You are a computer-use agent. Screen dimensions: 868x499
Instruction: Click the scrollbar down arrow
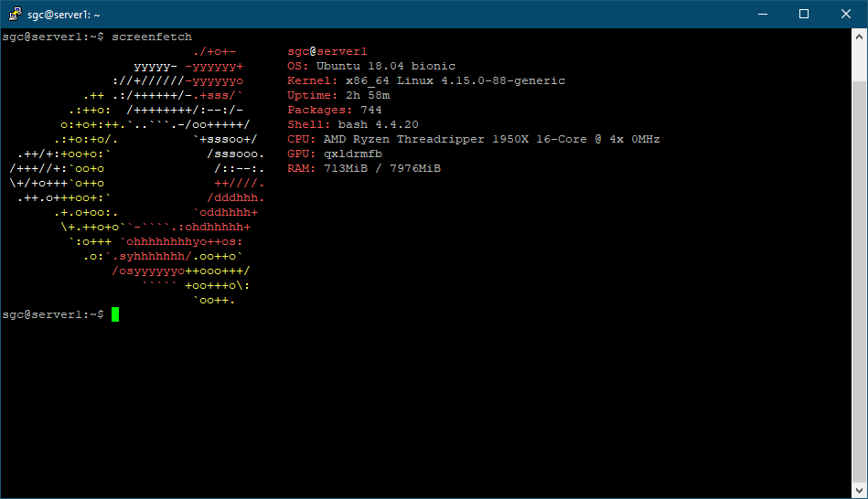[859, 490]
